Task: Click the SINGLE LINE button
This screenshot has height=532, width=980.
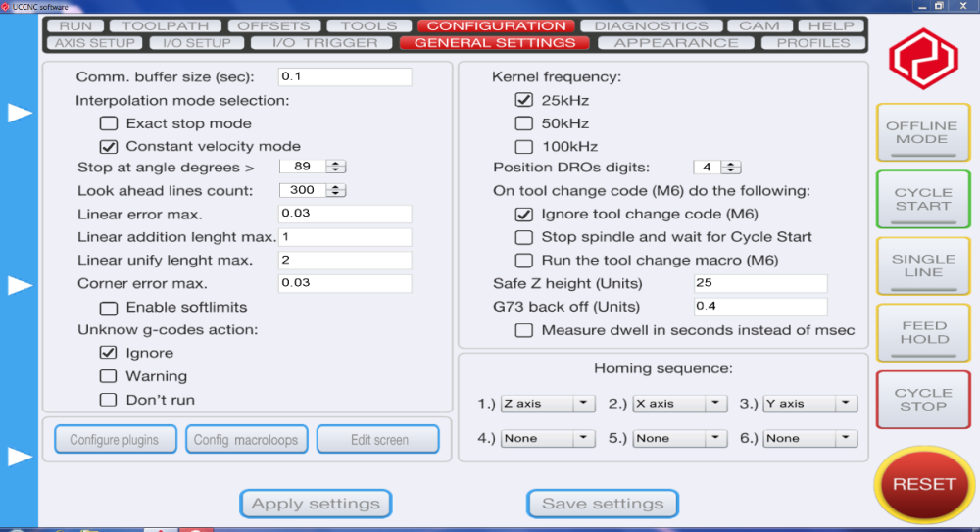Action: pos(923,266)
